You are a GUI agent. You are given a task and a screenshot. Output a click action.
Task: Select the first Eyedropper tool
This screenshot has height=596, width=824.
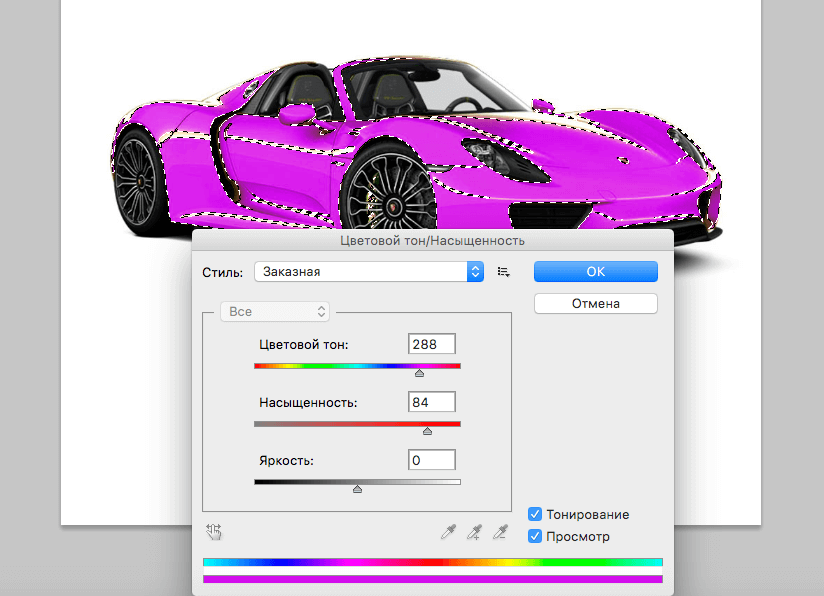448,533
